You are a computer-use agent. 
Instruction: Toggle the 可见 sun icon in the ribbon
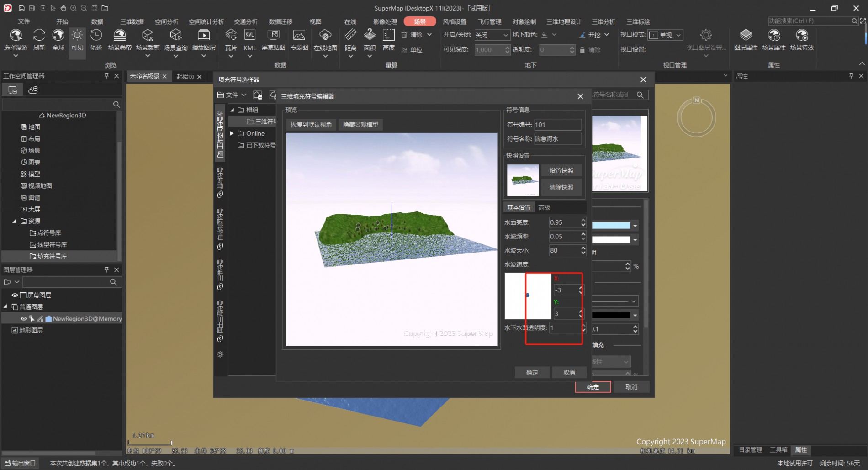77,35
